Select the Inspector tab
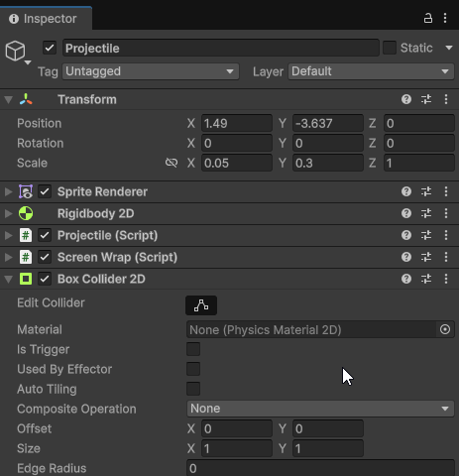Viewport: 459px width, 476px height. [x=46, y=19]
